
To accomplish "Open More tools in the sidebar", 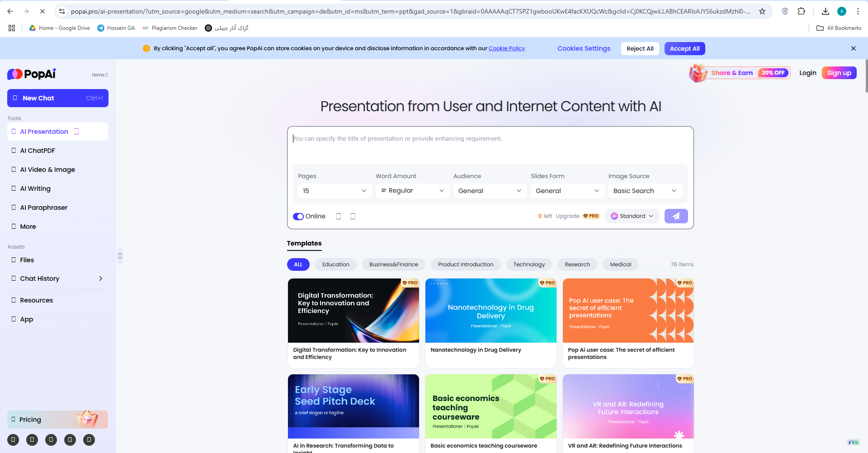I will [x=57, y=226].
